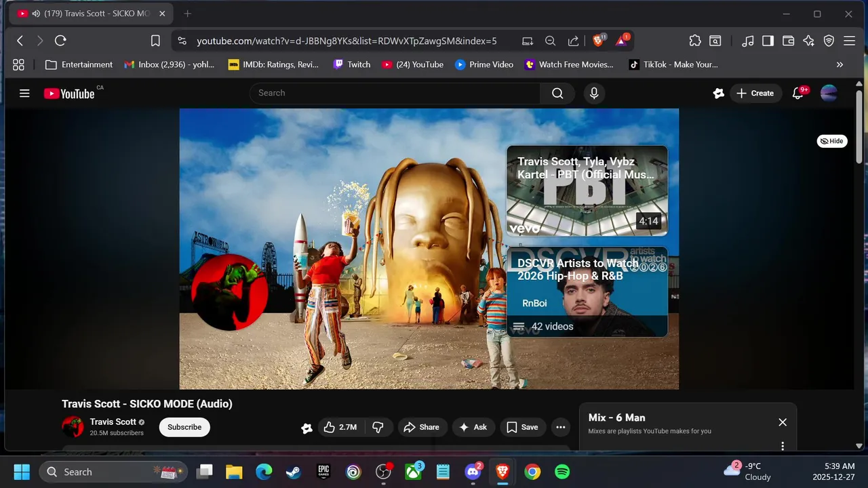The image size is (868, 488).
Task: Open Spotify from the taskbar
Action: 562,472
